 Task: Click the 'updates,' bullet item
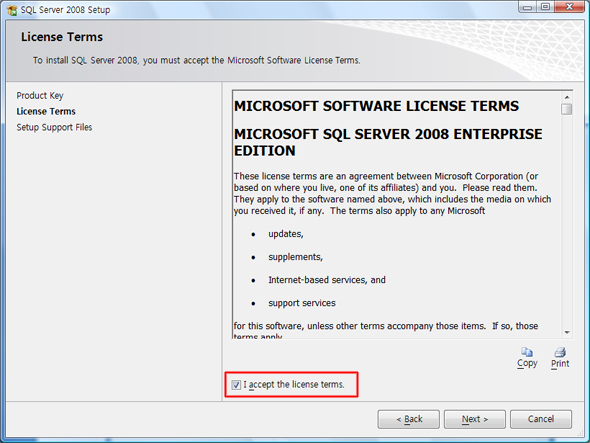pyautogui.click(x=286, y=234)
